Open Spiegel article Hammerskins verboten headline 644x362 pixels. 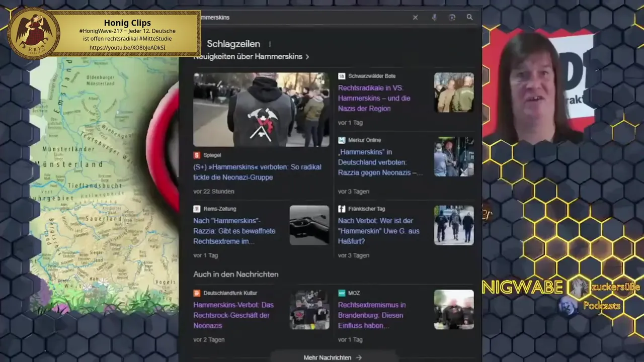257,172
